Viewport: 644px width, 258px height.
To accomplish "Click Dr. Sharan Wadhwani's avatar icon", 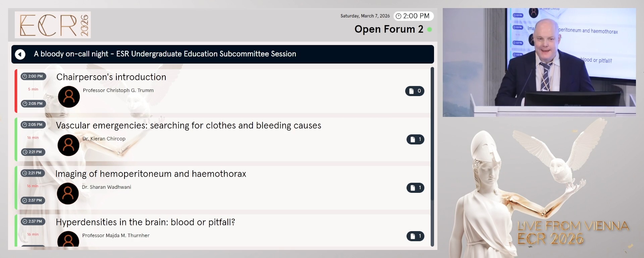I will pos(68,193).
